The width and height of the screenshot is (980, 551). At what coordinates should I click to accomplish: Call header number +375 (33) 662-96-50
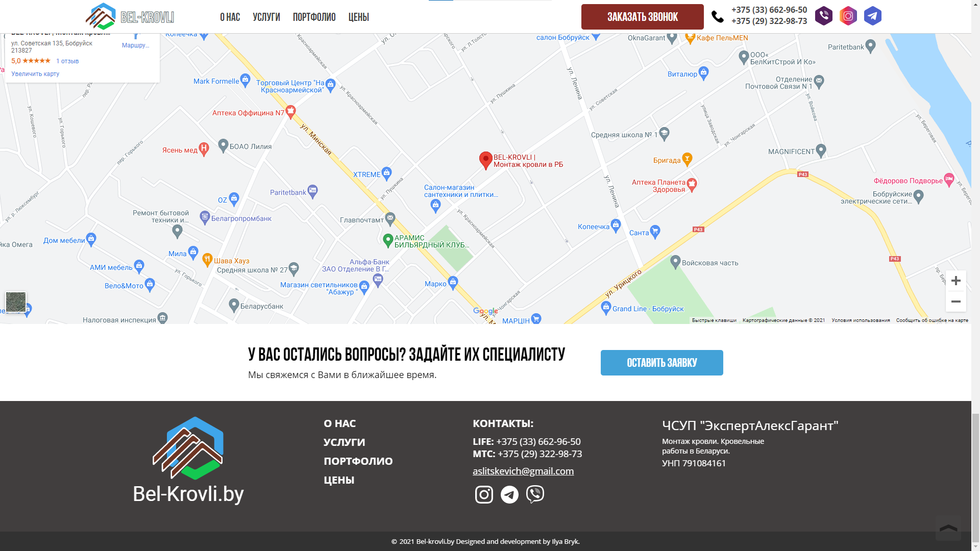[769, 10]
